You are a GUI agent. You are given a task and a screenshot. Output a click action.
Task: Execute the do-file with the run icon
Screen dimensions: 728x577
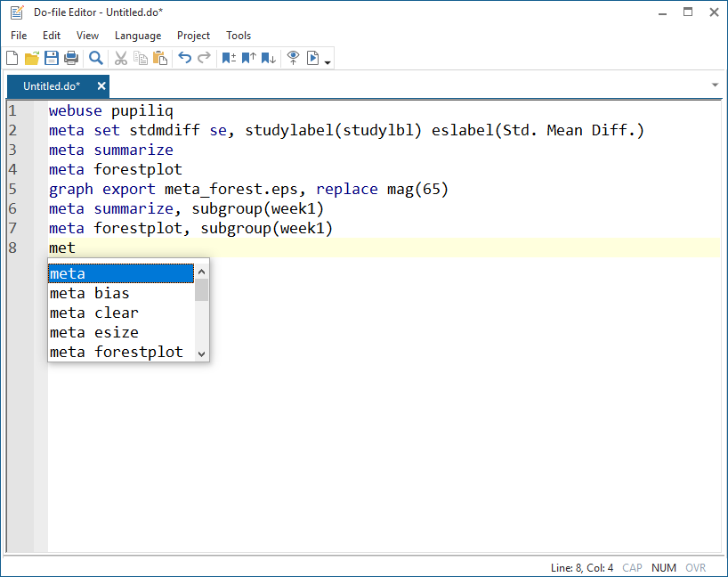click(313, 58)
